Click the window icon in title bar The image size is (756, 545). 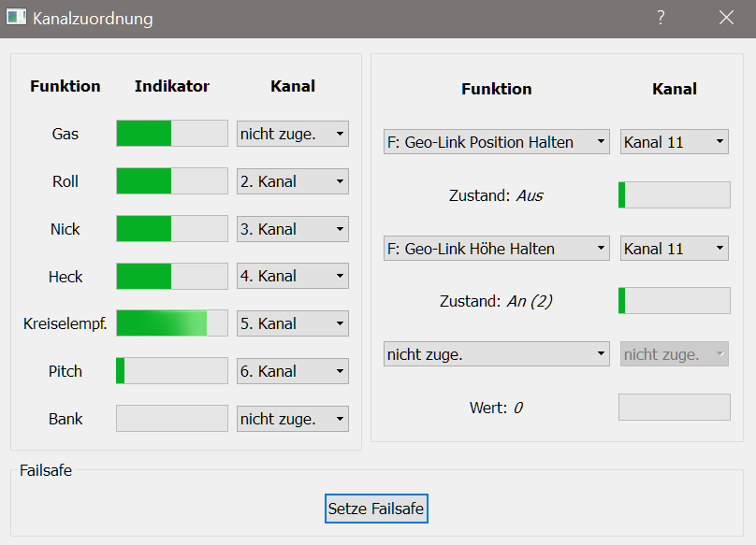tap(16, 18)
